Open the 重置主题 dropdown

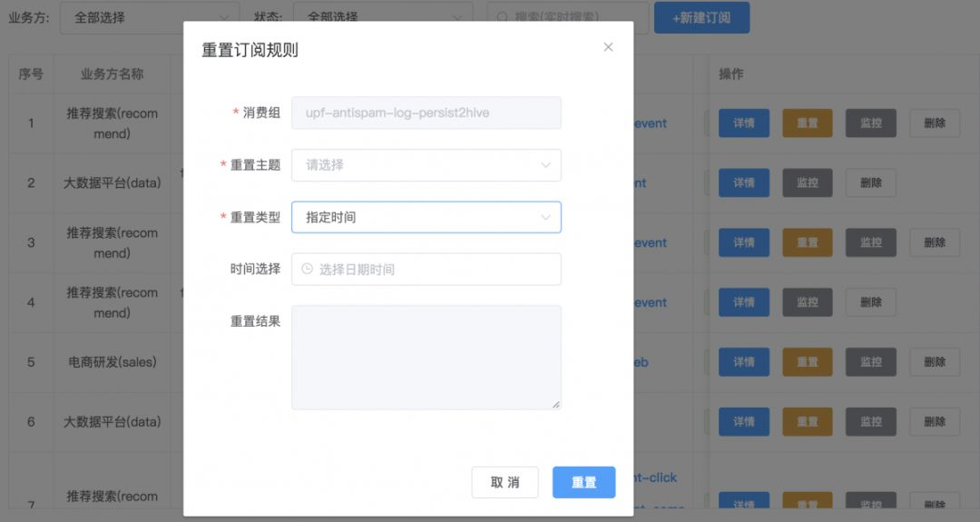[x=426, y=165]
